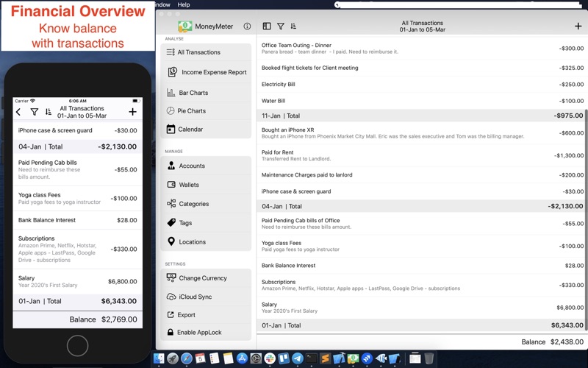588x368 pixels.
Task: Open Finder in the Dock
Action: [159, 358]
